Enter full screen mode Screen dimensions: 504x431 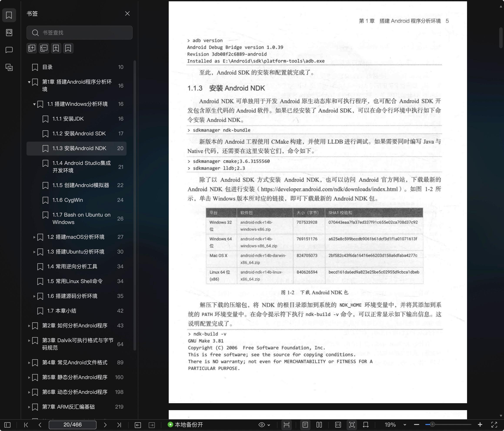[494, 425]
